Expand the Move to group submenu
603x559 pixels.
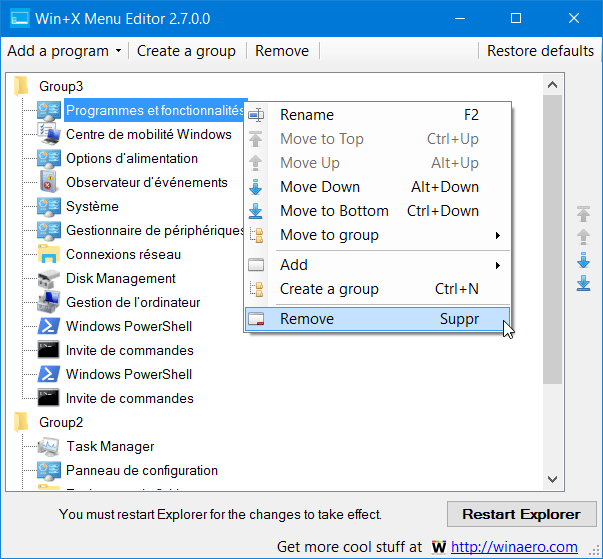coord(498,235)
